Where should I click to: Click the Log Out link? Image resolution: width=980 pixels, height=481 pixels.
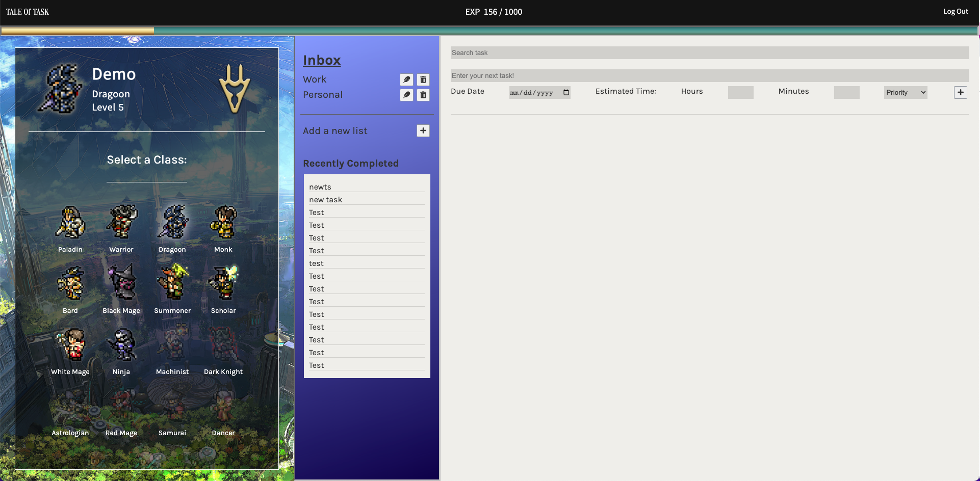tap(955, 12)
